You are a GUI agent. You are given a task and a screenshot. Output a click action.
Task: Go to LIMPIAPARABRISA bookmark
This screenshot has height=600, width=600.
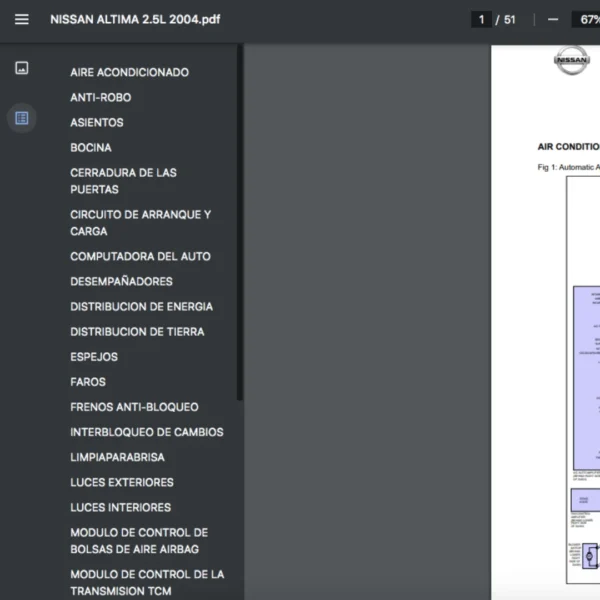point(117,457)
